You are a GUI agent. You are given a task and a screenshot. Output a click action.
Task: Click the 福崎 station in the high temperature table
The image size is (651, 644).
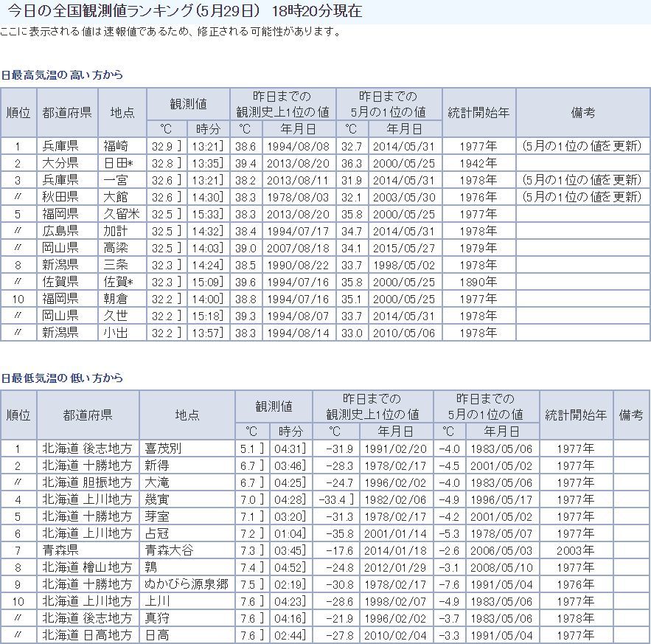[116, 145]
